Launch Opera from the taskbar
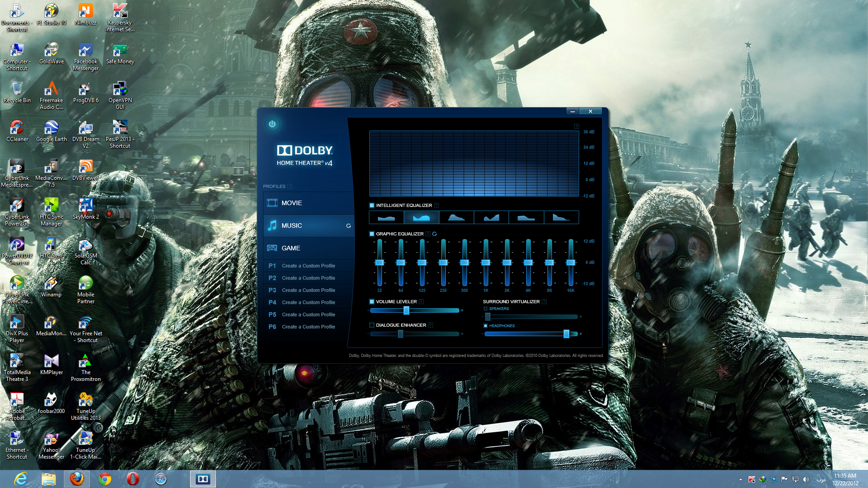 pyautogui.click(x=133, y=479)
